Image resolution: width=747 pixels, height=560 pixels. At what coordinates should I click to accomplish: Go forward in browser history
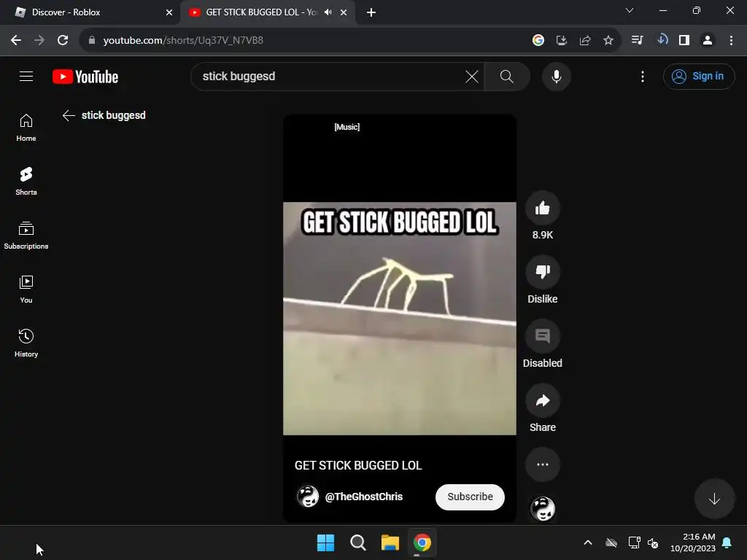(39, 41)
